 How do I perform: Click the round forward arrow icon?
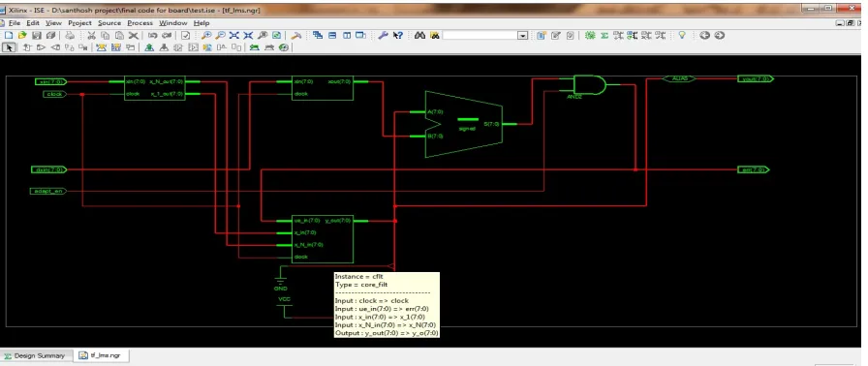(x=719, y=36)
